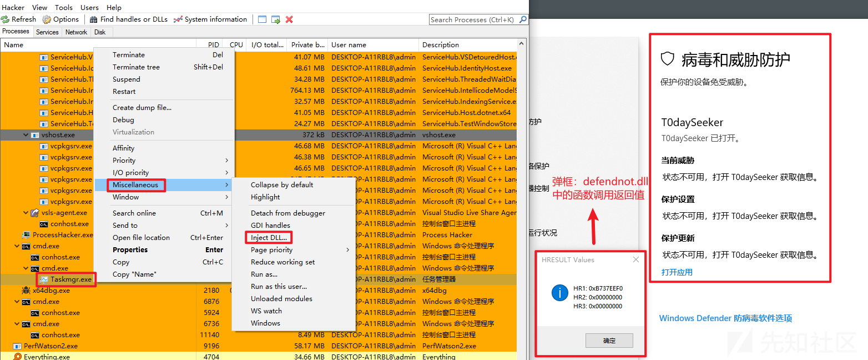Open the Hacker menu
This screenshot has width=868, height=360.
tap(13, 7)
